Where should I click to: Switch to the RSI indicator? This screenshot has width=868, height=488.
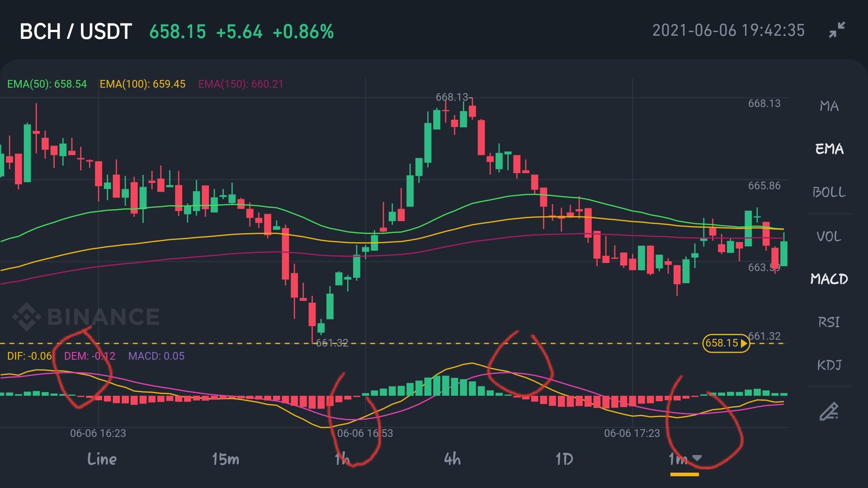coord(829,322)
